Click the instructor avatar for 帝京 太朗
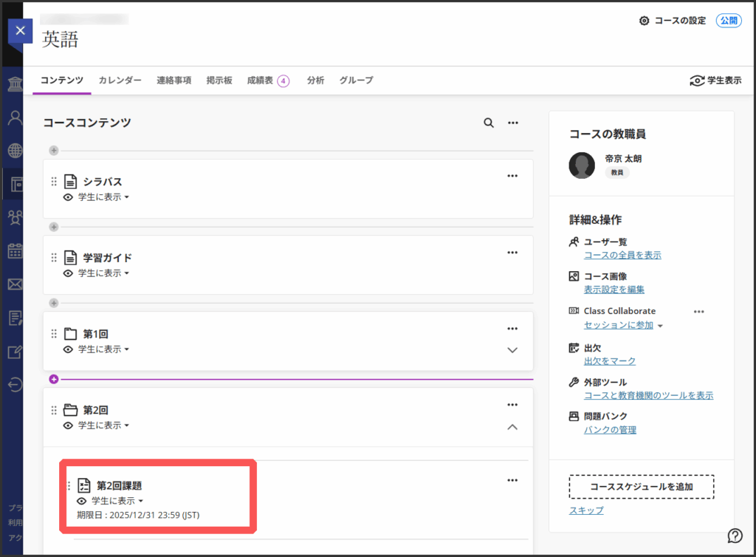The width and height of the screenshot is (756, 557). click(x=582, y=165)
